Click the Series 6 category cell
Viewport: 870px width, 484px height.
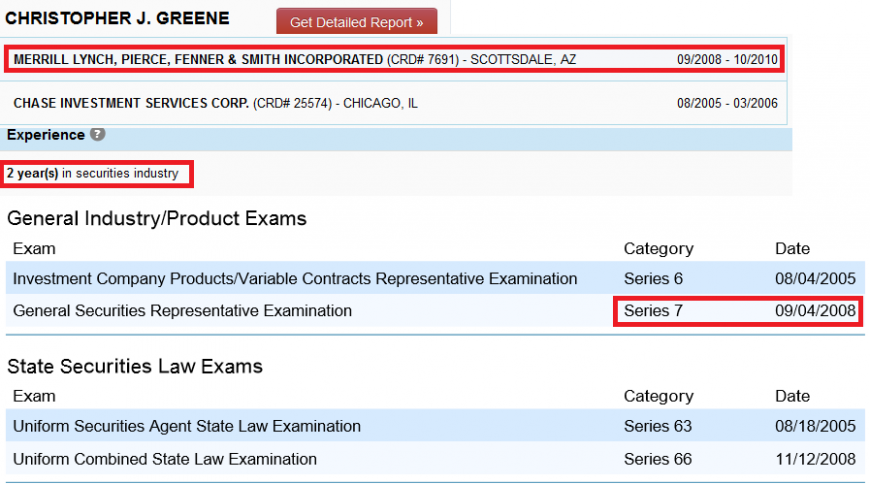click(x=653, y=279)
